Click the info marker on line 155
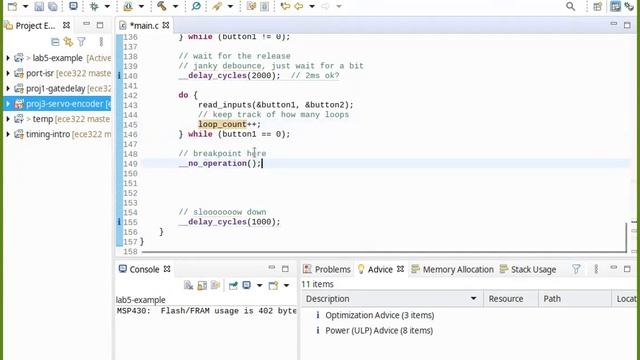640x360 pixels. point(119,222)
